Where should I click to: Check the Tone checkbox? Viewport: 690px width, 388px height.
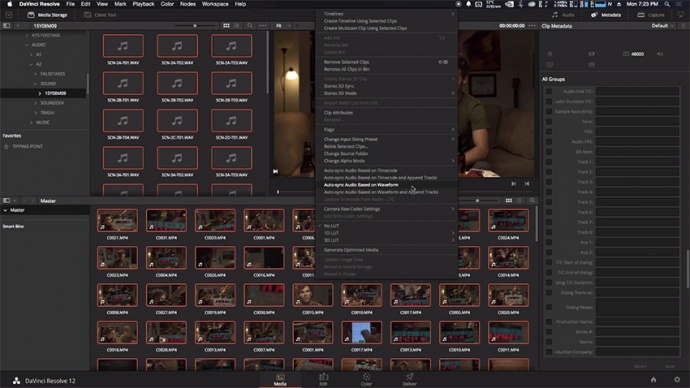[549, 121]
